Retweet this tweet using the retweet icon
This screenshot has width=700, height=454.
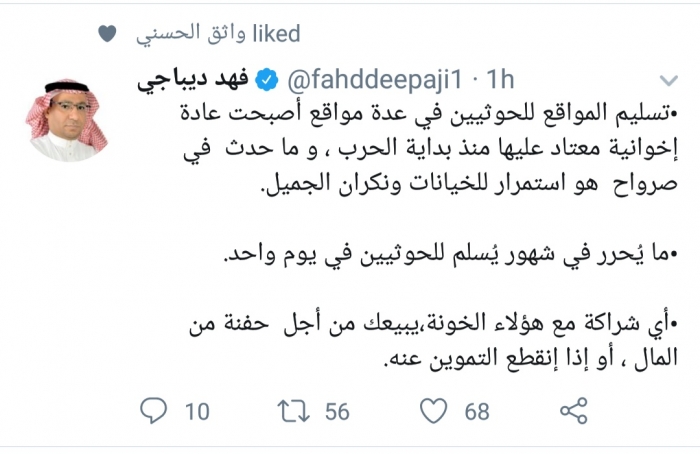pos(291,409)
